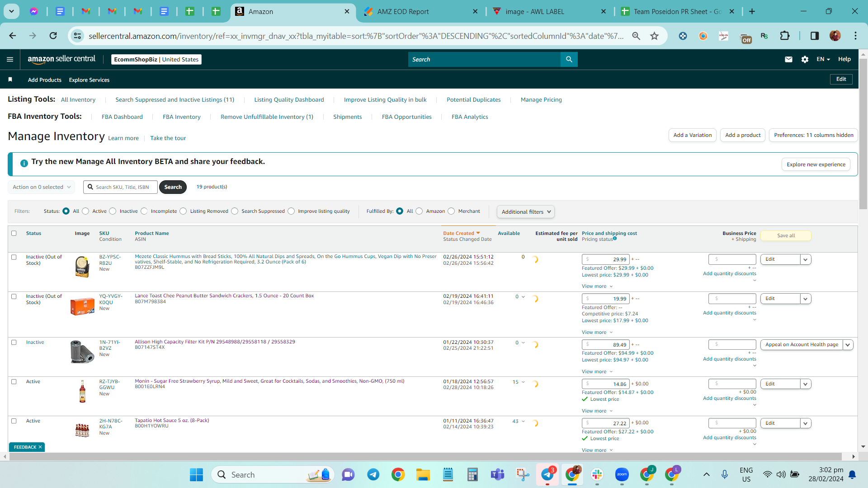
Task: Click the SKU search input field
Action: pyautogui.click(x=121, y=187)
